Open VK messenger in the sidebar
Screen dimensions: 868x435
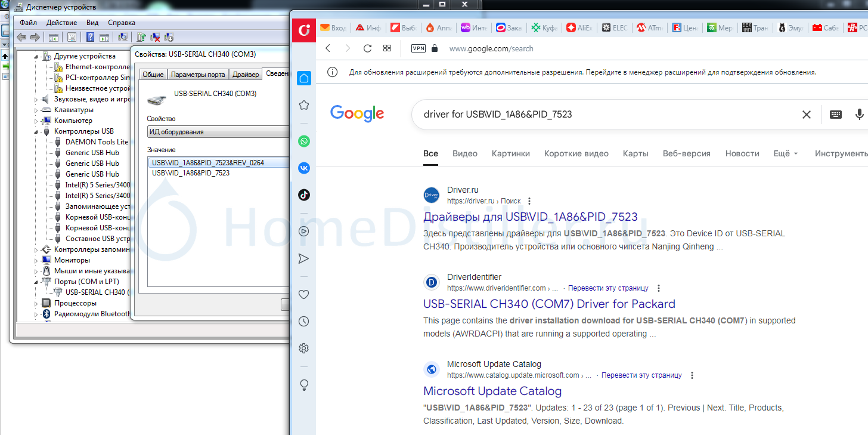(x=304, y=168)
